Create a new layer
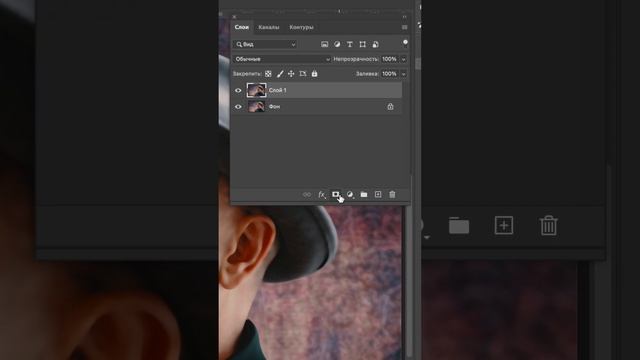The image size is (640, 360). coord(378,194)
